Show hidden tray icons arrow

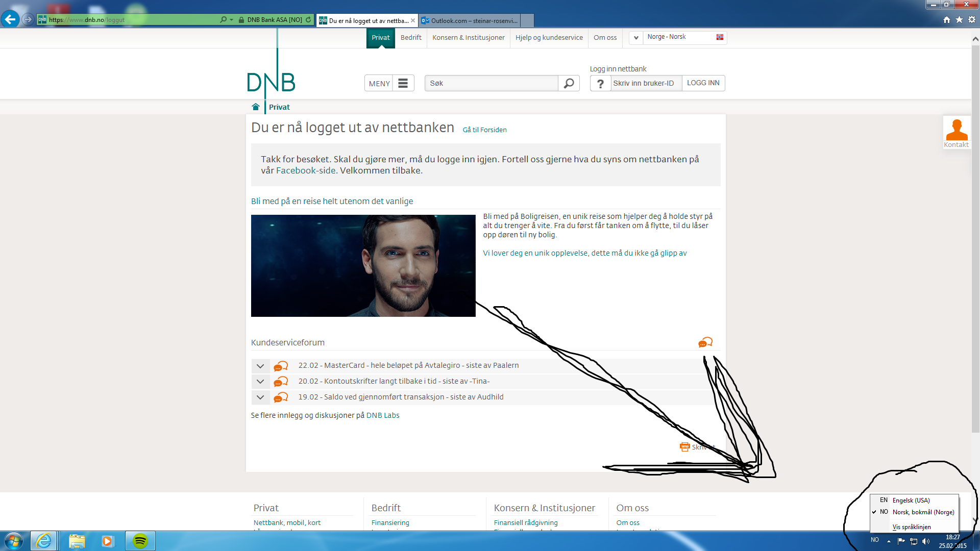[x=889, y=541]
